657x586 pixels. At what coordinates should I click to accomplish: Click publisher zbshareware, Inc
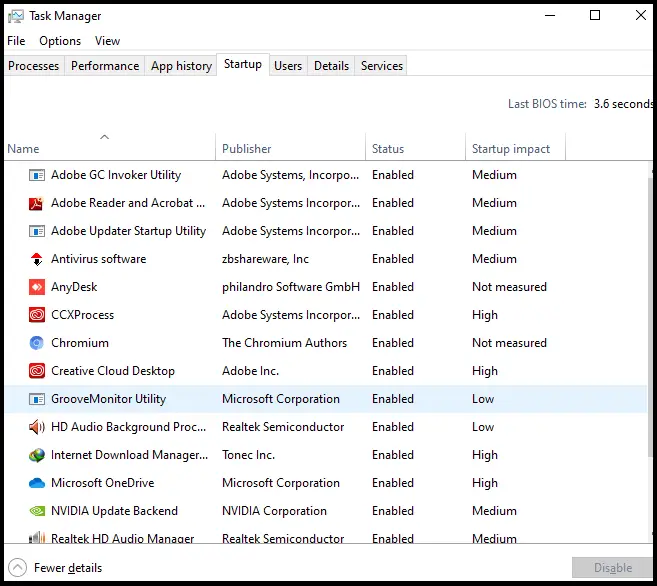pyautogui.click(x=265, y=259)
